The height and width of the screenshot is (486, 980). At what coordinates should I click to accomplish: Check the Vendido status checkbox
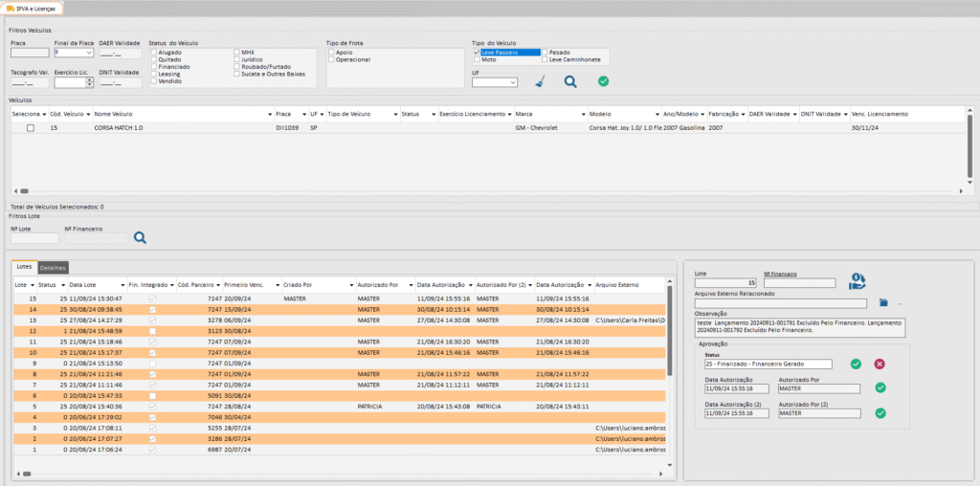(154, 81)
